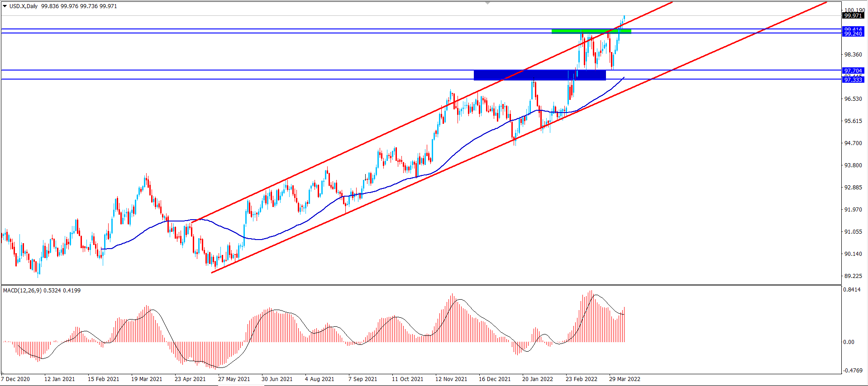Click the 89.225 price scale value

point(853,276)
